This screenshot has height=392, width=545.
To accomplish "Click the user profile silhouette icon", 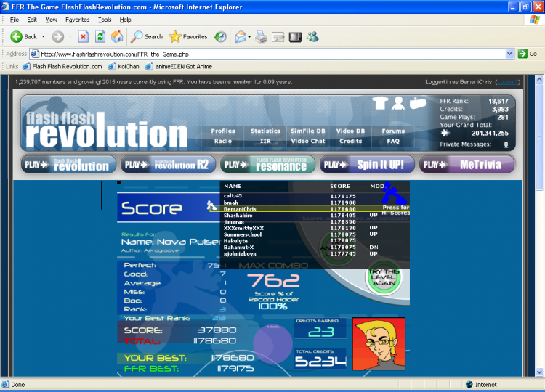I will (398, 103).
